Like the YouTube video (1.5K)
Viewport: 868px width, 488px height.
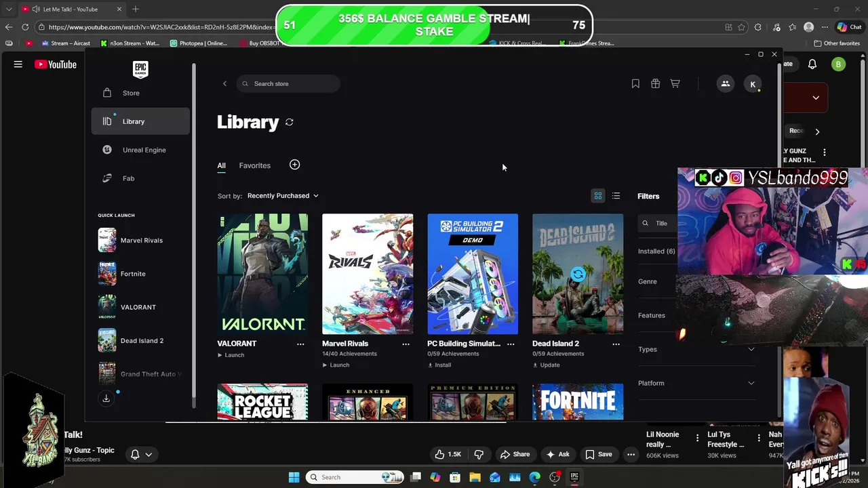coord(447,454)
